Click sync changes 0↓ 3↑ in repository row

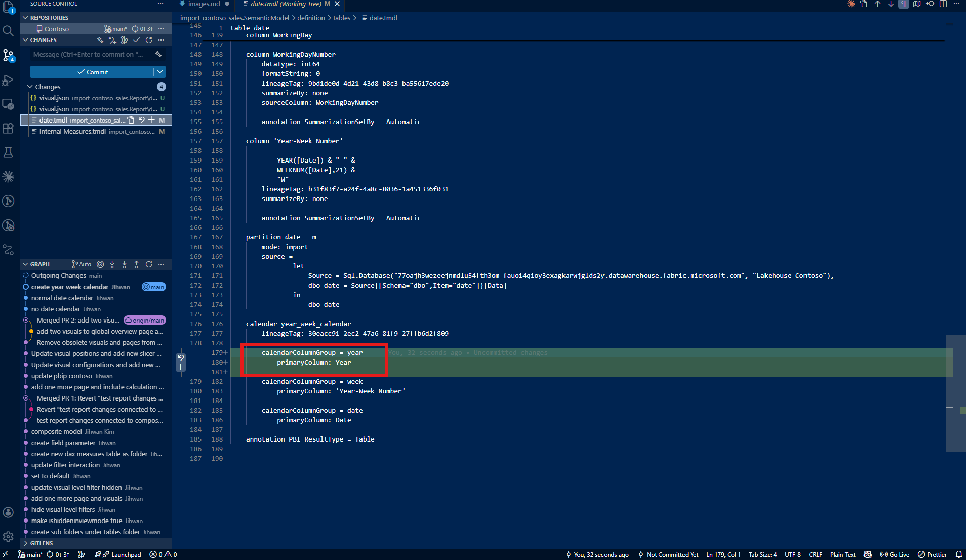[x=142, y=29]
